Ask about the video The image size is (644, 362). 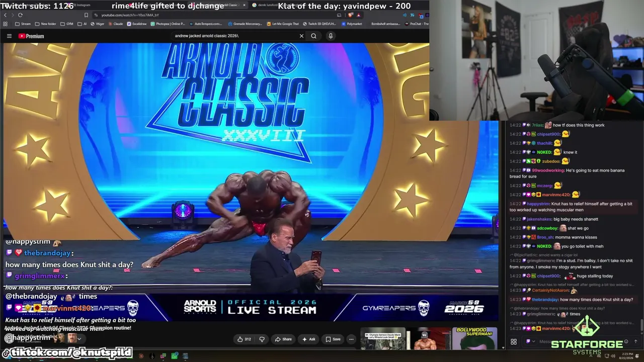point(308,339)
